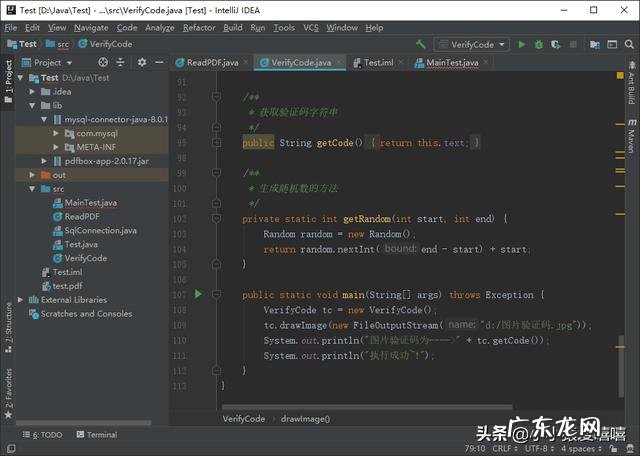
Task: Open the Refactor menu
Action: (x=199, y=28)
